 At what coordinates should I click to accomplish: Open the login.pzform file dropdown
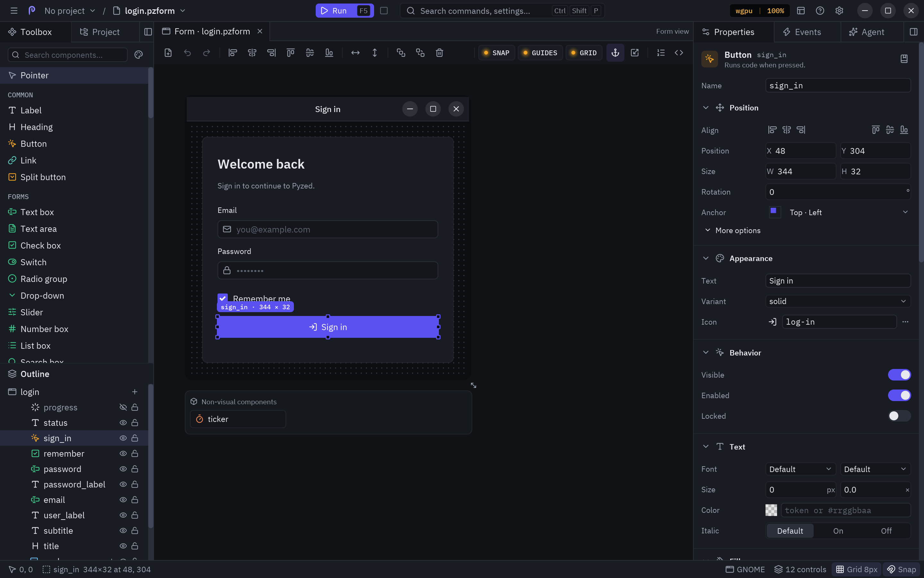tap(149, 11)
